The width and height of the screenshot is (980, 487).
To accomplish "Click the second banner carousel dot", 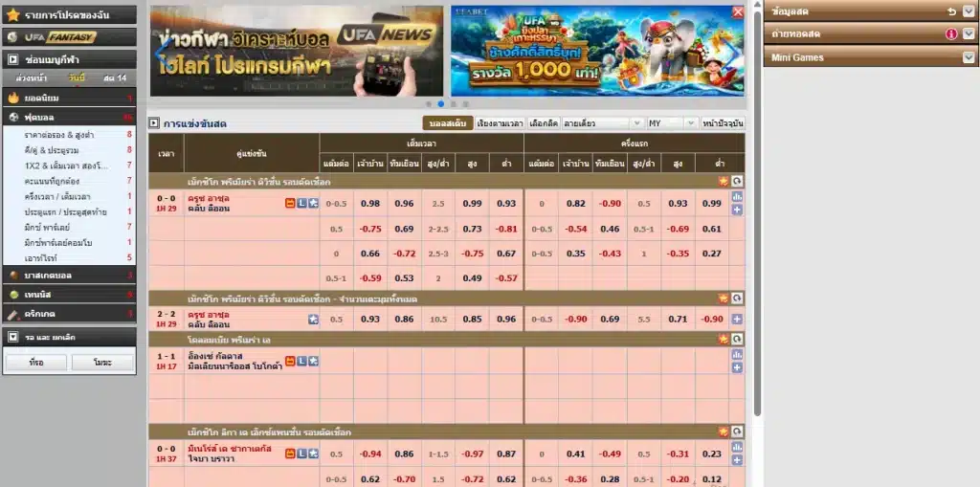I will [x=440, y=103].
